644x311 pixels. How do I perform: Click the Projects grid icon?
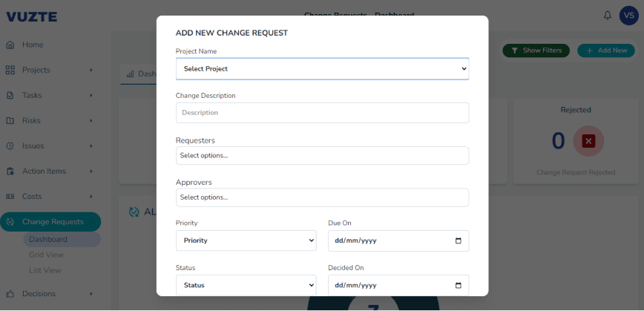click(x=10, y=70)
